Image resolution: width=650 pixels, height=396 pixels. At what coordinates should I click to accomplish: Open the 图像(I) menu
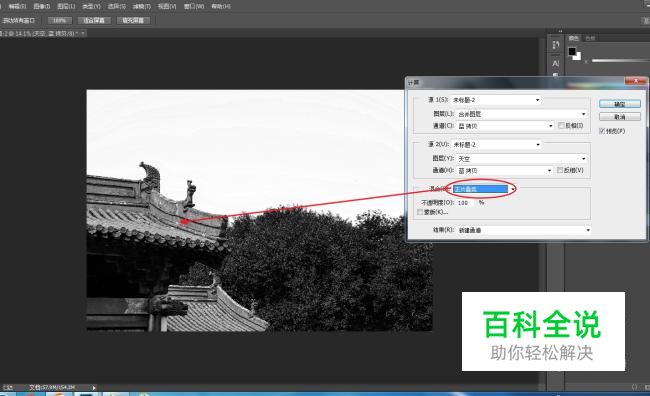(41, 6)
